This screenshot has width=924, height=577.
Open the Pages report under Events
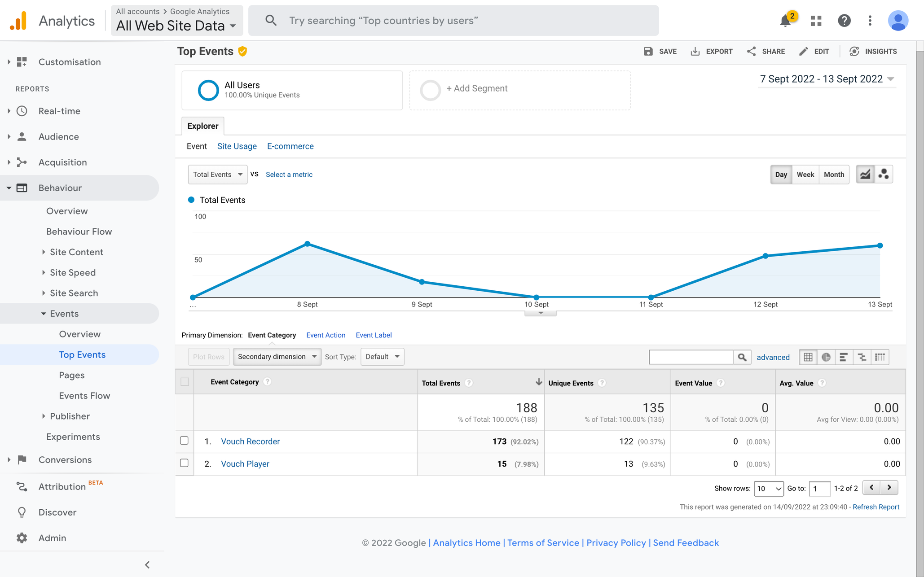pyautogui.click(x=72, y=375)
